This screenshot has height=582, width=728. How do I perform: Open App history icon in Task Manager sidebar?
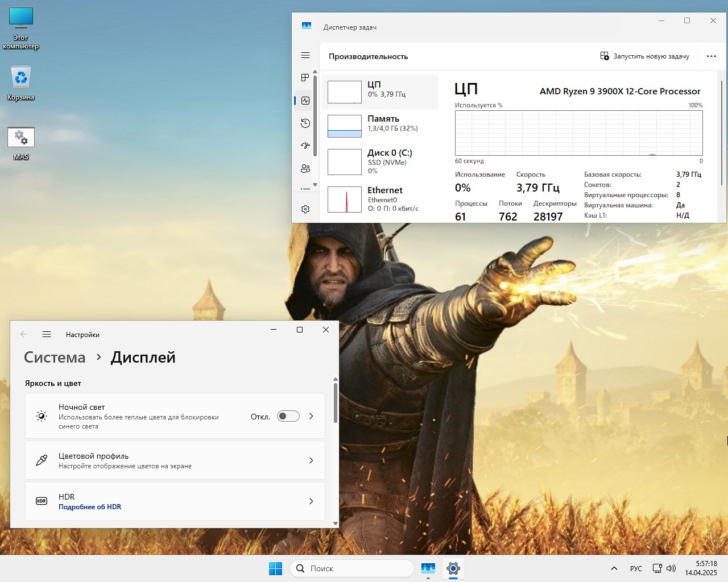coord(305,123)
